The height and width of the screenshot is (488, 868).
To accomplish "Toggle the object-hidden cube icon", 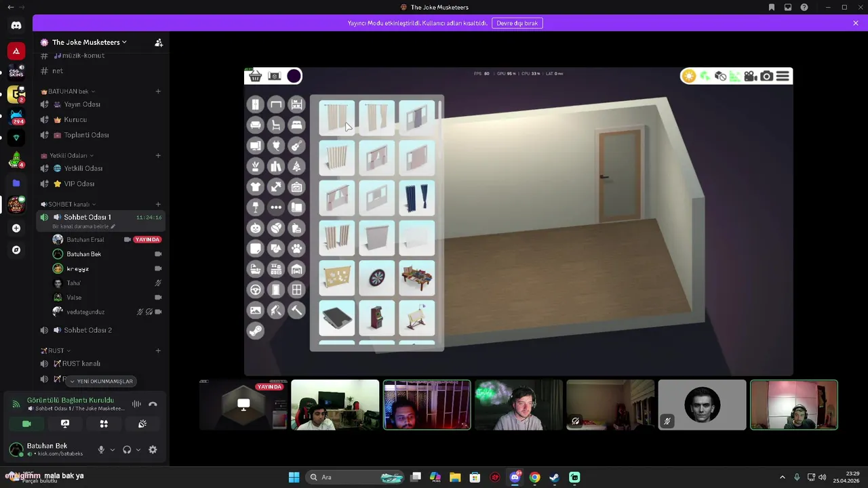I will coord(720,76).
